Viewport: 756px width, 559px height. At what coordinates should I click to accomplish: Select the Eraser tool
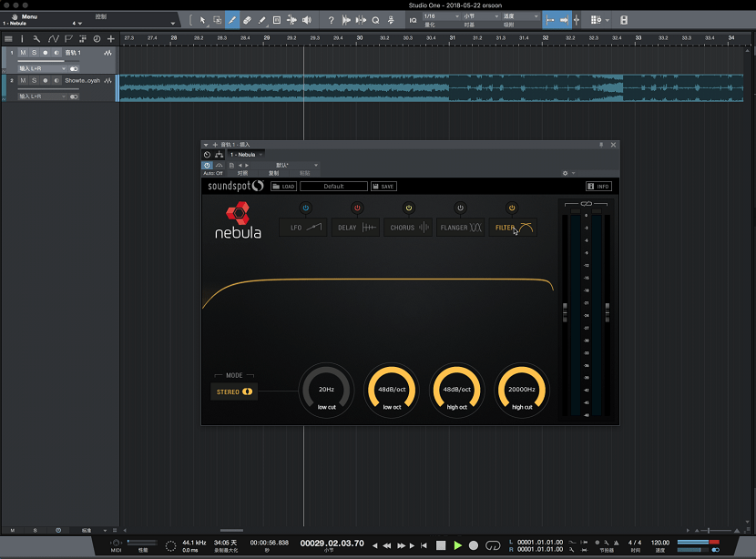click(x=247, y=19)
